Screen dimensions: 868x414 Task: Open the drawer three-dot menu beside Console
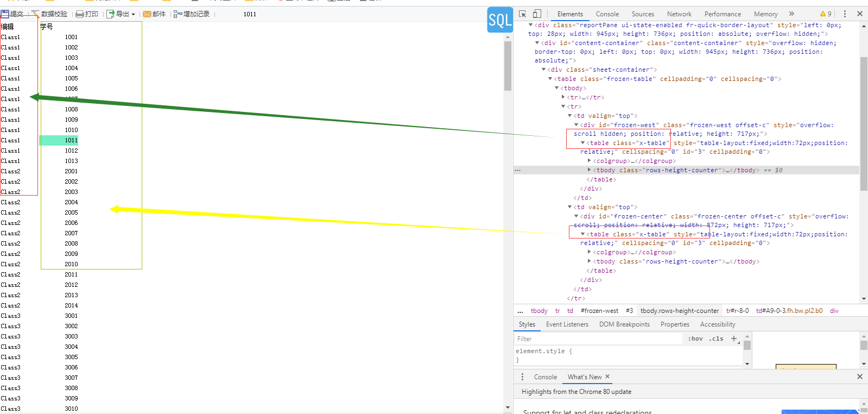(523, 377)
